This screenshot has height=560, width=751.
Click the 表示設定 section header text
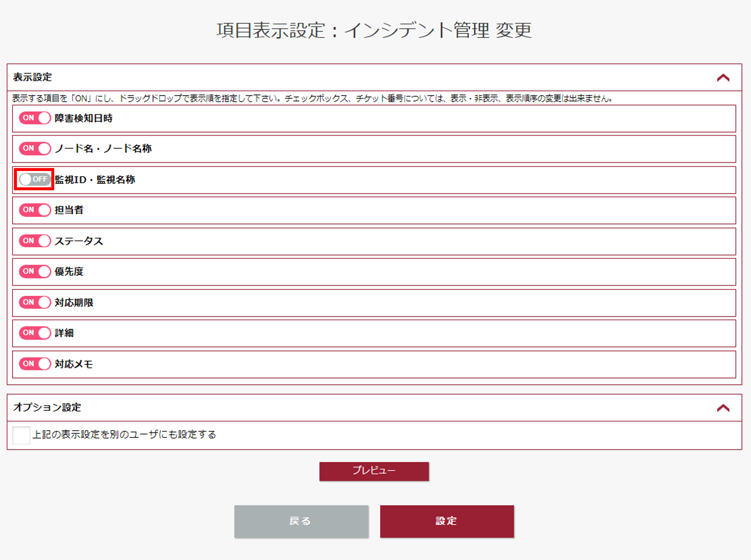pos(33,77)
